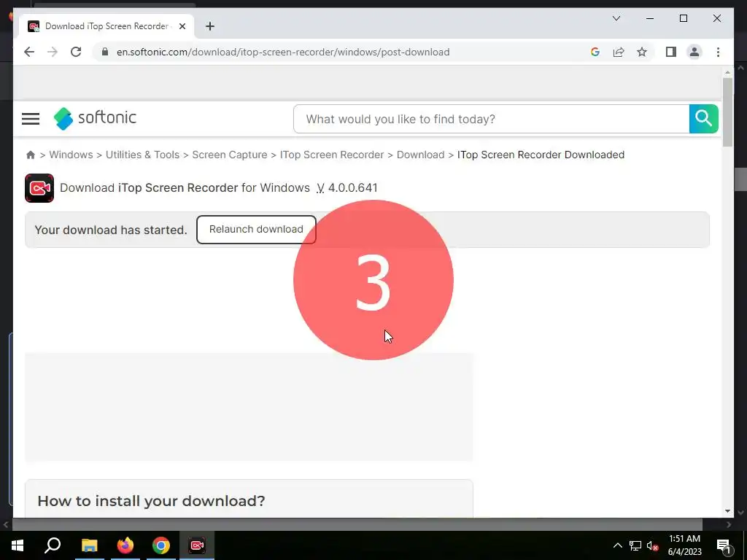The image size is (747, 560).
Task: Click the search field 'What would you like to find today?'
Action: pyautogui.click(x=491, y=119)
